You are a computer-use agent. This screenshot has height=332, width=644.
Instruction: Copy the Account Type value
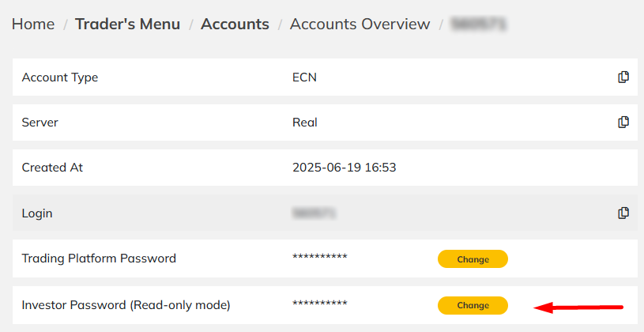pos(623,77)
